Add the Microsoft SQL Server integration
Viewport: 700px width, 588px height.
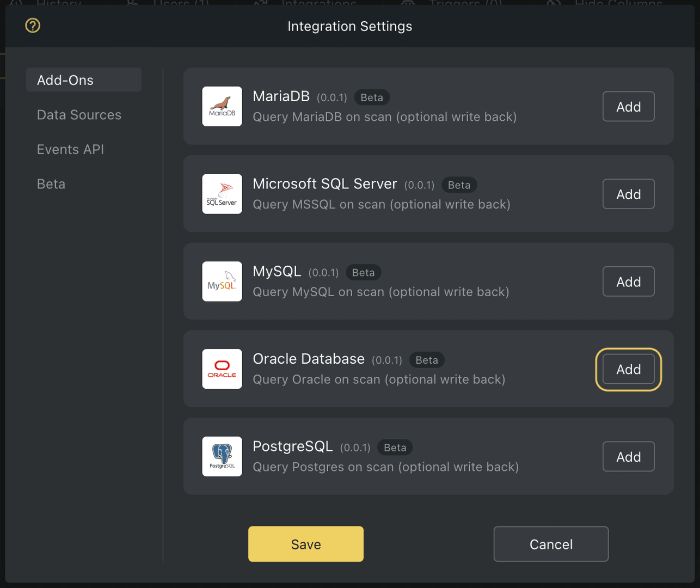pyautogui.click(x=629, y=194)
